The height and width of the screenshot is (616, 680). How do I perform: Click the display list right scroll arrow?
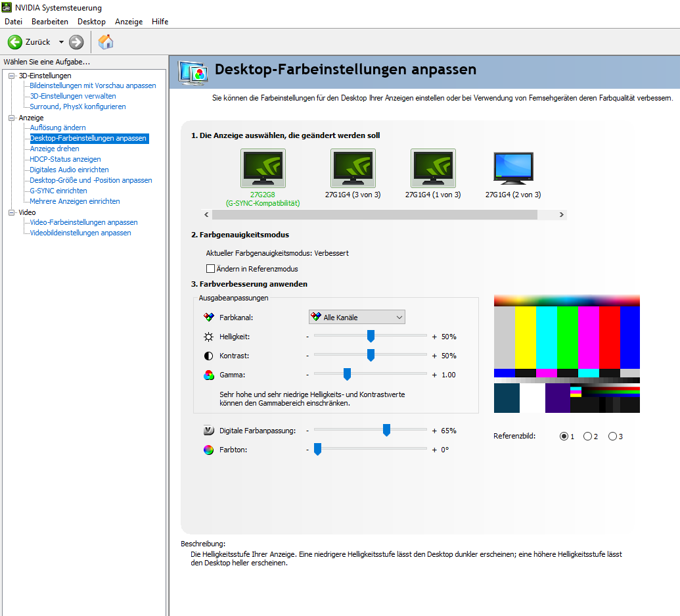[x=562, y=214]
